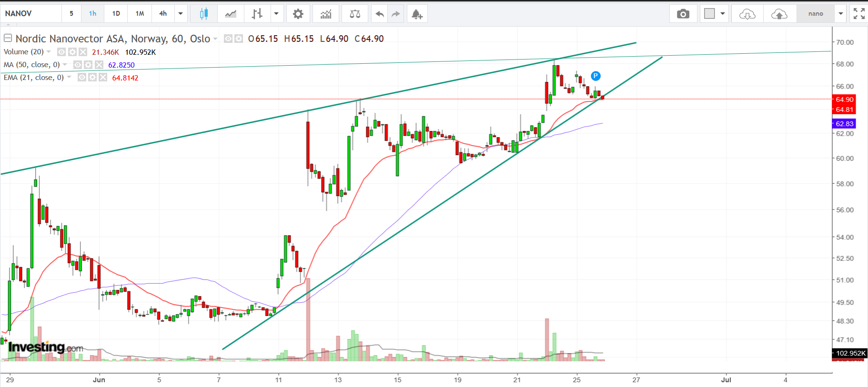Save chart layout to cloud
Viewport: 868px width, 387px height.
(x=779, y=14)
